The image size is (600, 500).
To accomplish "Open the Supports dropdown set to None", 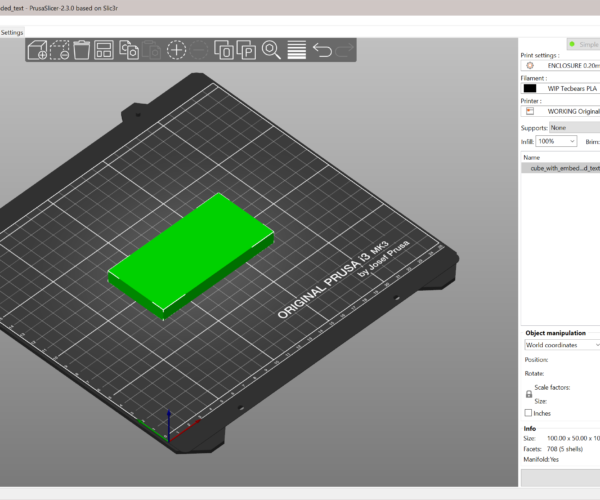I will coord(574,127).
